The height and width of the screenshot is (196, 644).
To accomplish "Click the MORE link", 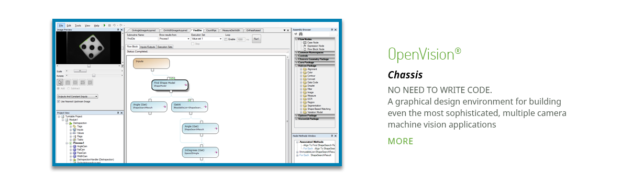I will (401, 141).
